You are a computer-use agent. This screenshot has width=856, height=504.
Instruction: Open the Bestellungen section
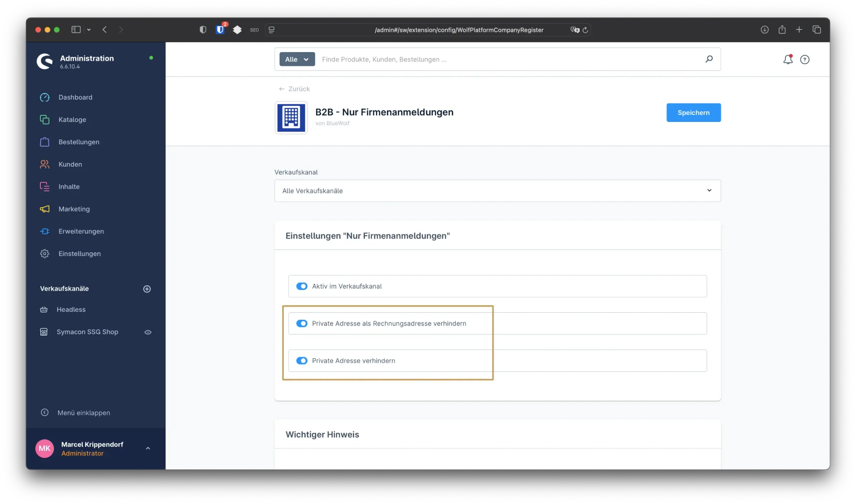pyautogui.click(x=79, y=142)
